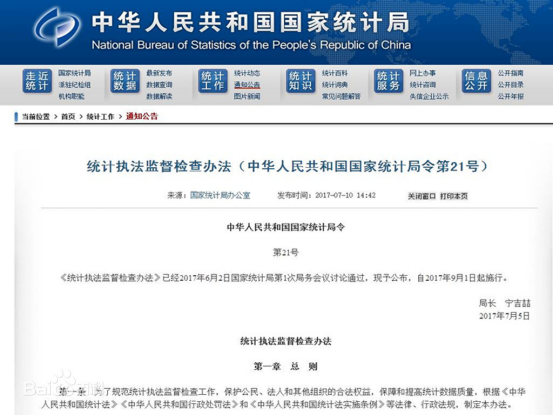The width and height of the screenshot is (553, 415).
Task: Open the 统计词典 submenu link
Action: pyautogui.click(x=335, y=85)
